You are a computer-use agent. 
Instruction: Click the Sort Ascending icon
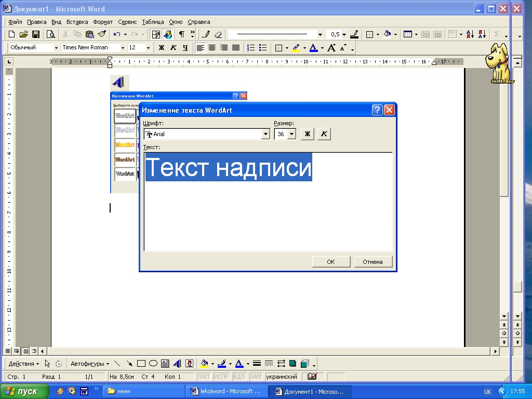[x=470, y=34]
